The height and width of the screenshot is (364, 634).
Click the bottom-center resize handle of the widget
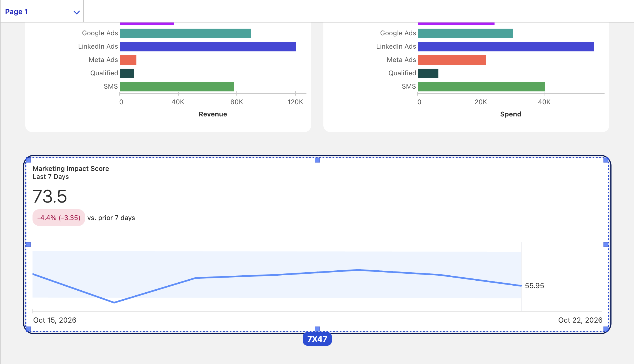point(317,329)
